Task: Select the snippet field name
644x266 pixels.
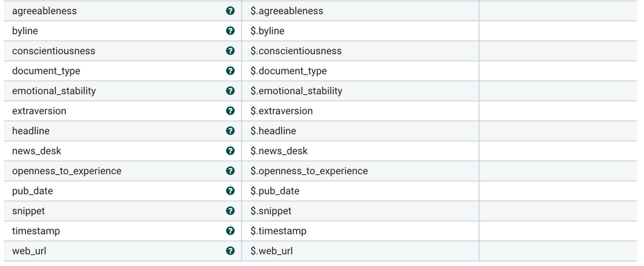Action: [28, 211]
